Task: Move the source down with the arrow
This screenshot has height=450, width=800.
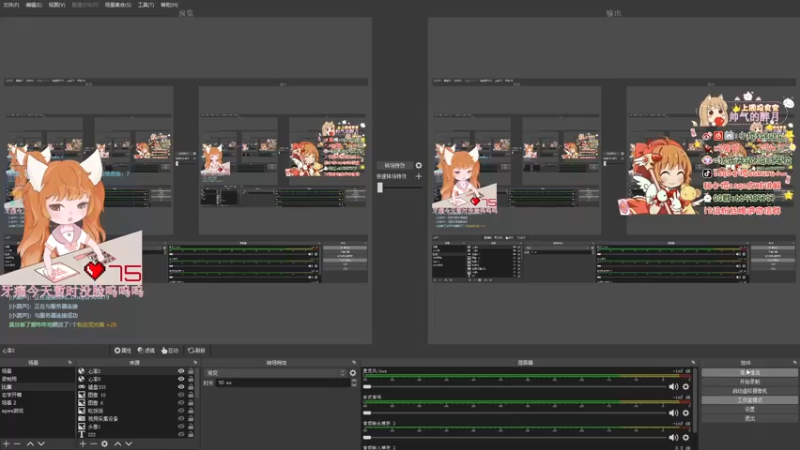Action: 129,444
